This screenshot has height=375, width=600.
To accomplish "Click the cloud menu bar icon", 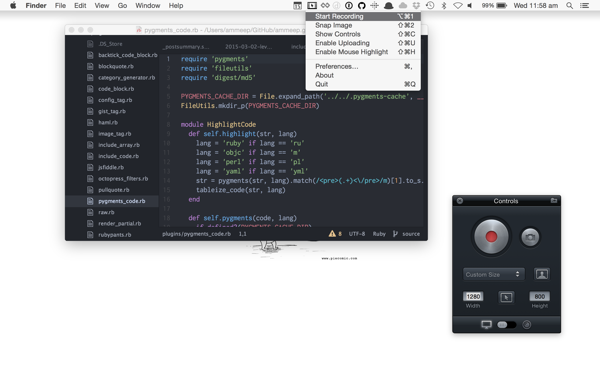I will [x=403, y=5].
